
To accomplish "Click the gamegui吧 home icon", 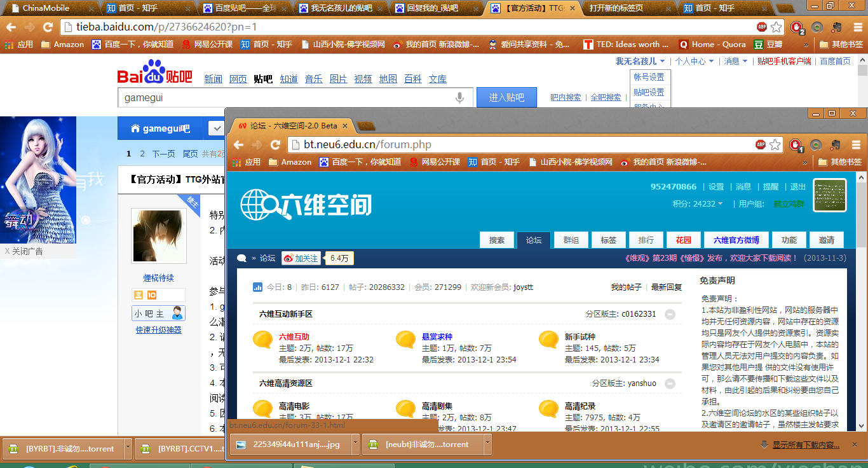I will [135, 128].
